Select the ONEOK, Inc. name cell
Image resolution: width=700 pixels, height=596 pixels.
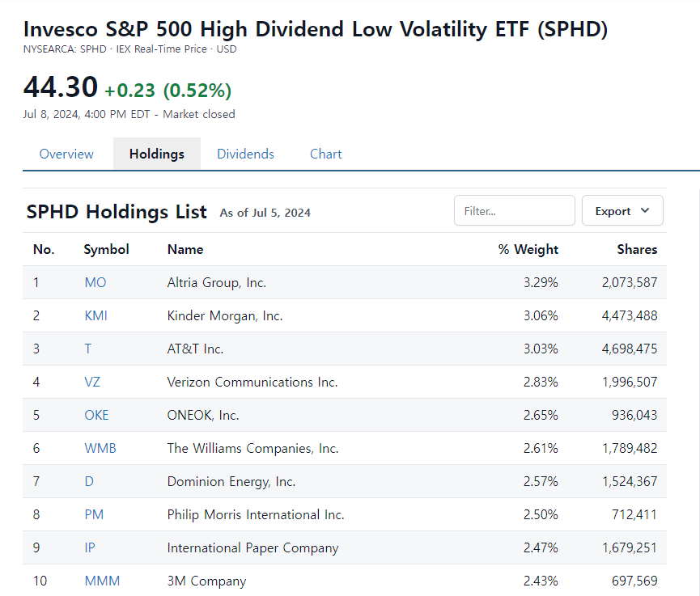[203, 415]
